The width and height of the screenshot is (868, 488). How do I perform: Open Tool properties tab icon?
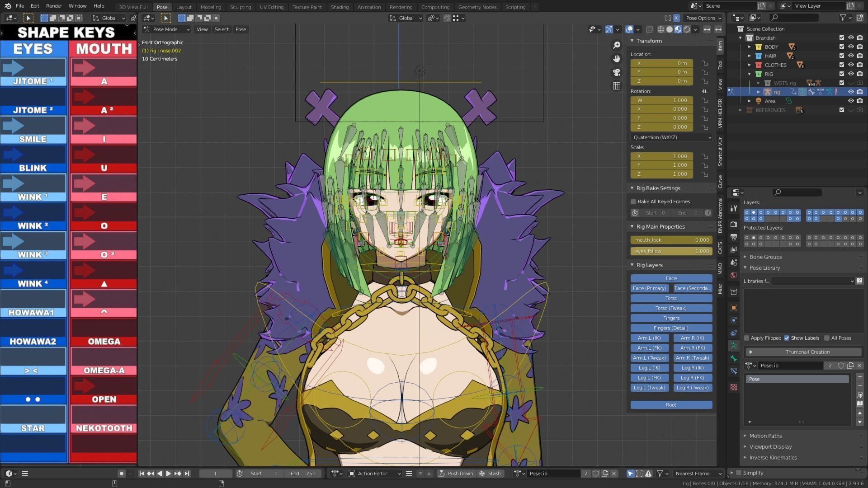pos(733,208)
